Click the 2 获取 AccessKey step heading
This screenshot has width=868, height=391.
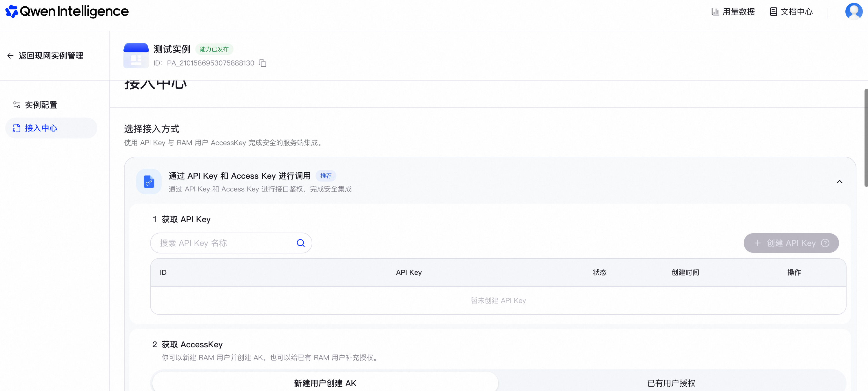(187, 345)
